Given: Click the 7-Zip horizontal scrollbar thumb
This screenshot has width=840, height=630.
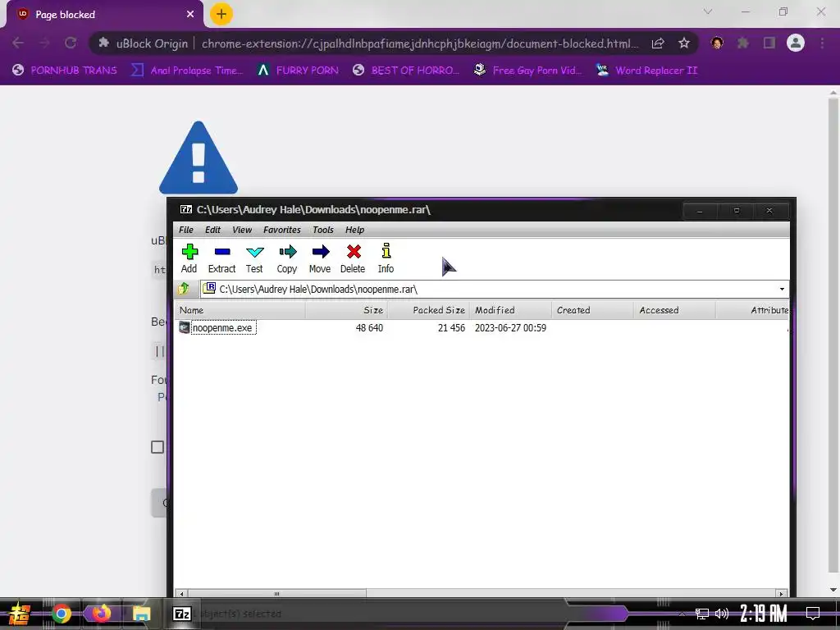Looking at the screenshot, I should [x=277, y=594].
